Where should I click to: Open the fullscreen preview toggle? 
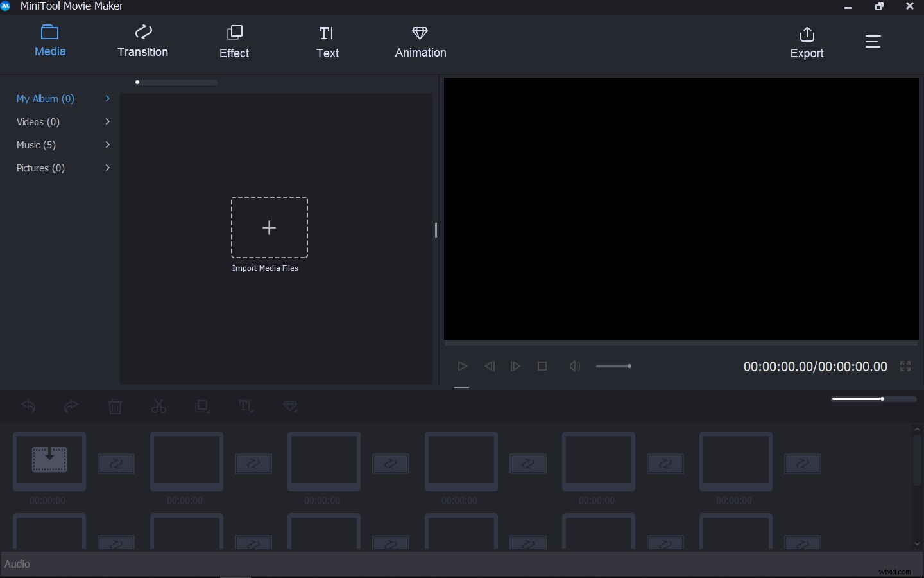[x=905, y=366]
